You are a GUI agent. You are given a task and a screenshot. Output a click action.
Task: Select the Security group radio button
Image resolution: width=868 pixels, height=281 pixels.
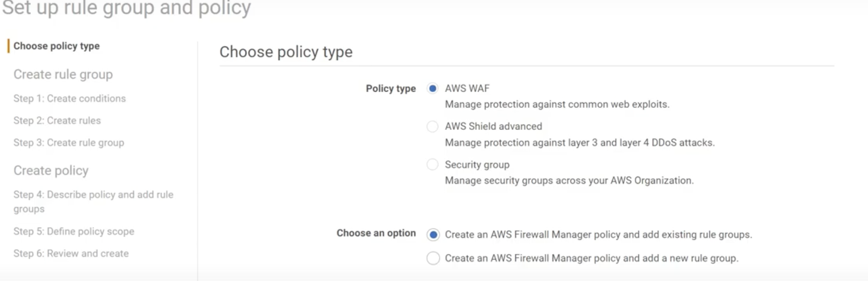433,165
